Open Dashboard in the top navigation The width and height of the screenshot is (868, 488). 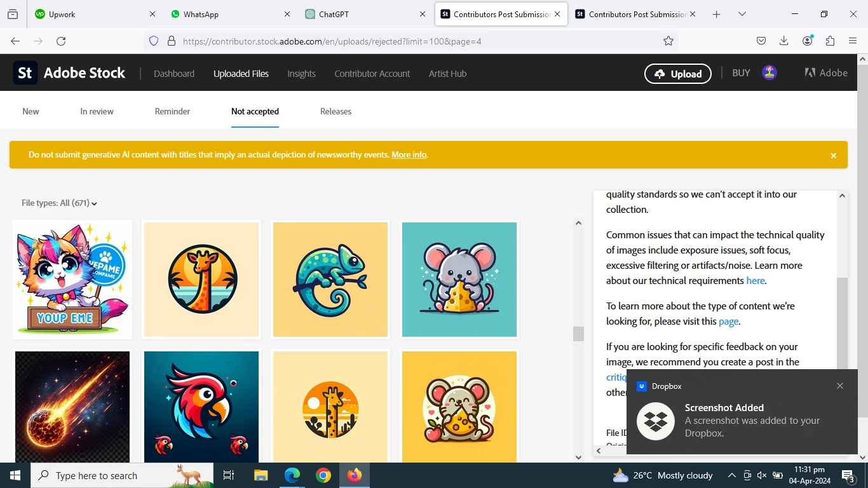pos(174,74)
